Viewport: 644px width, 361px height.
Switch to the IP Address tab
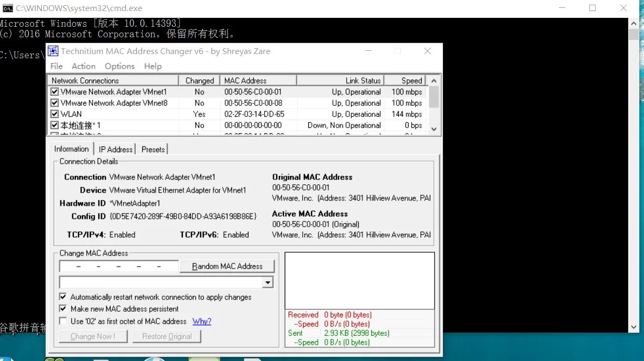[x=116, y=150]
